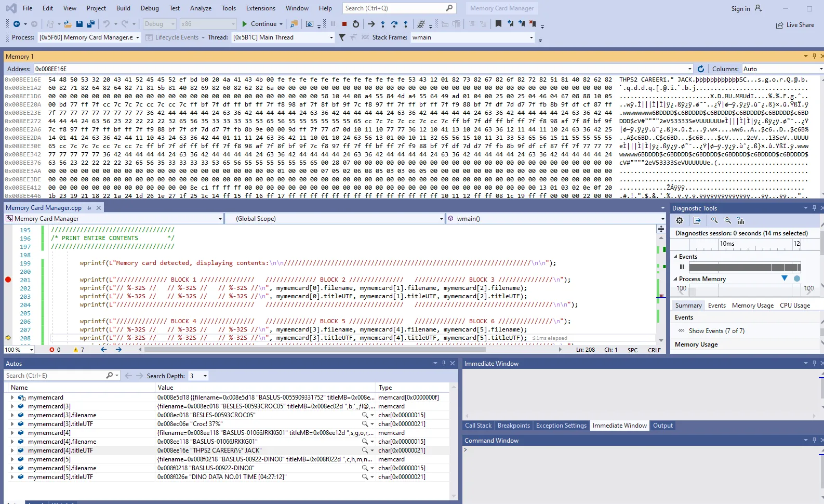Click the Step Into icon
Viewport: 824px width, 504px height.
383,24
